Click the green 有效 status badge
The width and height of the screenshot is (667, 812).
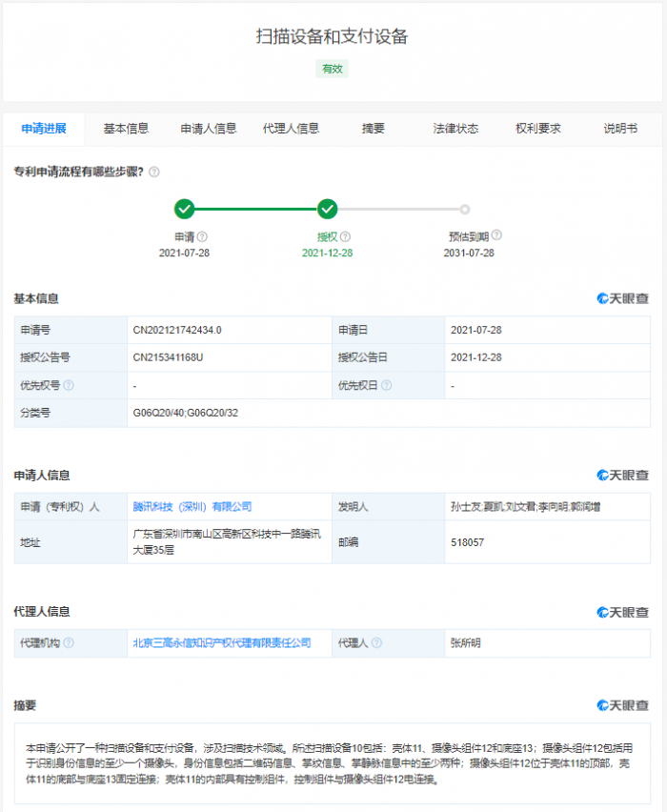coord(332,69)
